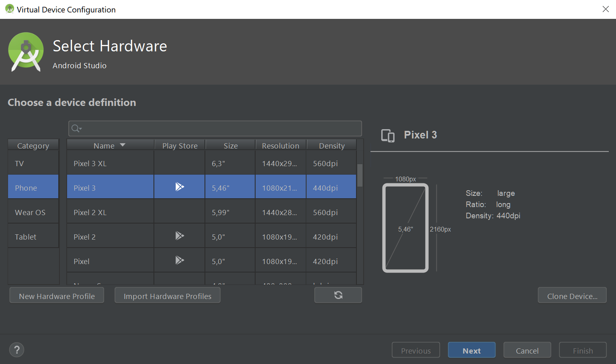Click the magnifier icon in the search box
The height and width of the screenshot is (364, 616).
(74, 128)
